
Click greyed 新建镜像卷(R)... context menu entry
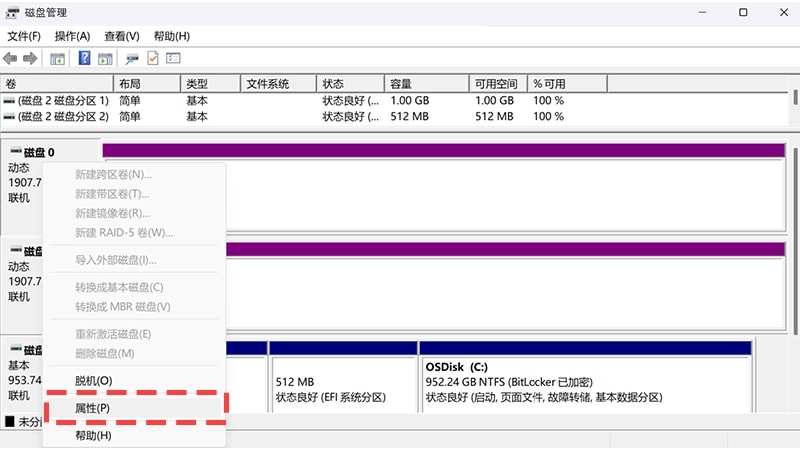[136, 213]
